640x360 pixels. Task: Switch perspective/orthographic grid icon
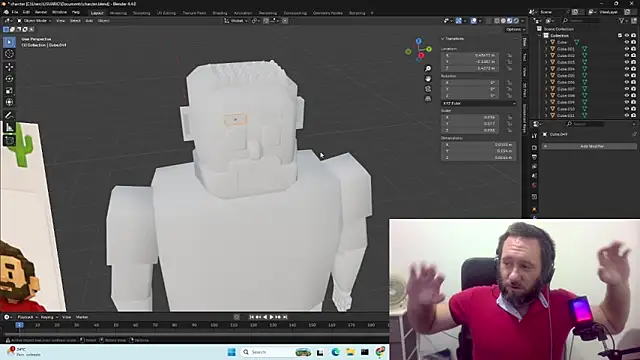(x=428, y=99)
